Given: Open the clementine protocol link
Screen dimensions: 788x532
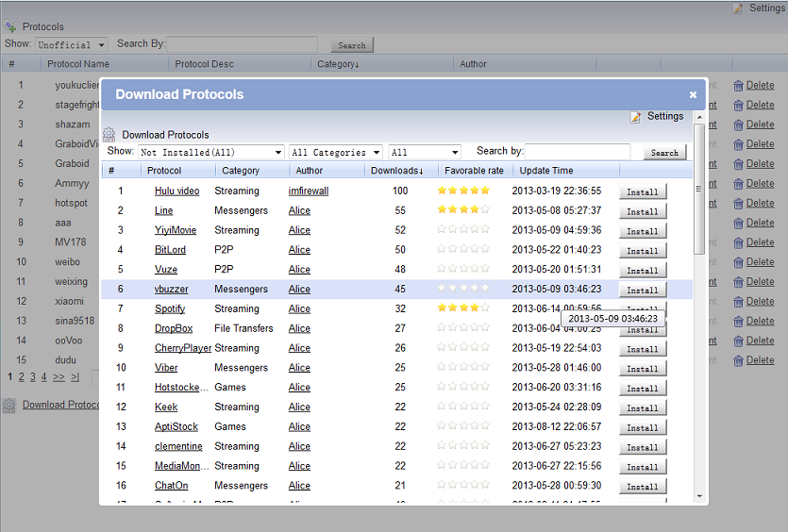Looking at the screenshot, I should tap(178, 446).
